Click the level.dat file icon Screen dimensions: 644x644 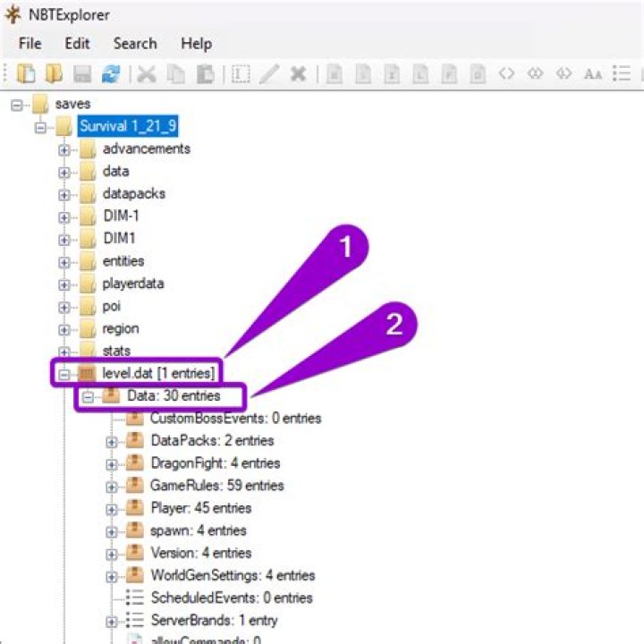(x=87, y=373)
